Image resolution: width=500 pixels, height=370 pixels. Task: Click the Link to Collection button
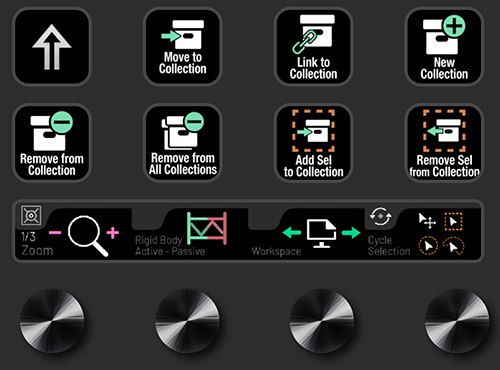point(313,47)
